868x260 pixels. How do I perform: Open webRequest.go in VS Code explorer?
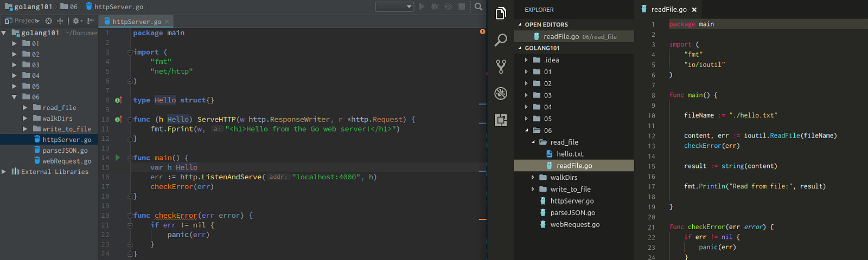575,224
